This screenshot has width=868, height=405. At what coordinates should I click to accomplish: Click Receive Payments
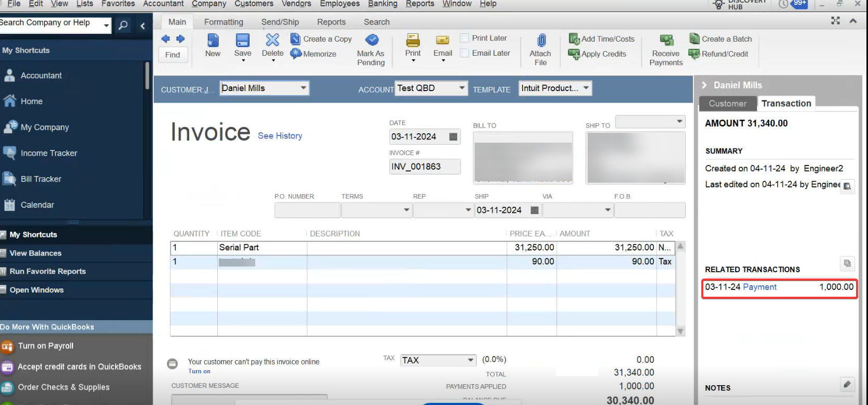click(666, 50)
